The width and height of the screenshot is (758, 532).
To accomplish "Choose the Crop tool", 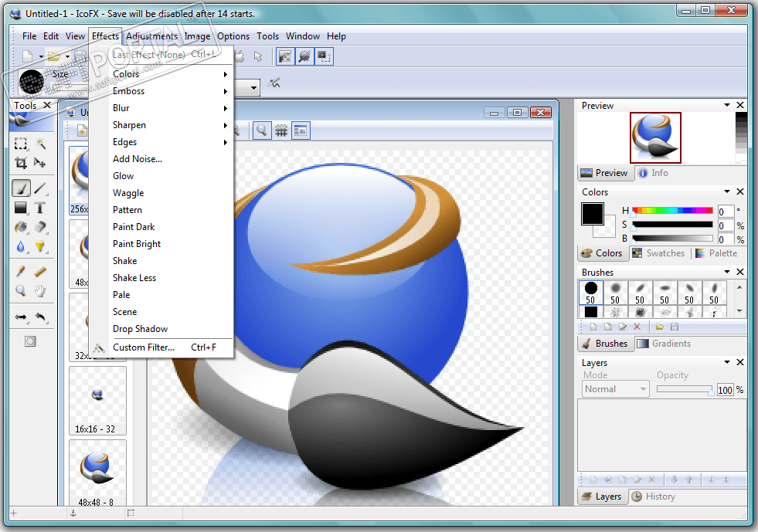I will tap(20, 163).
